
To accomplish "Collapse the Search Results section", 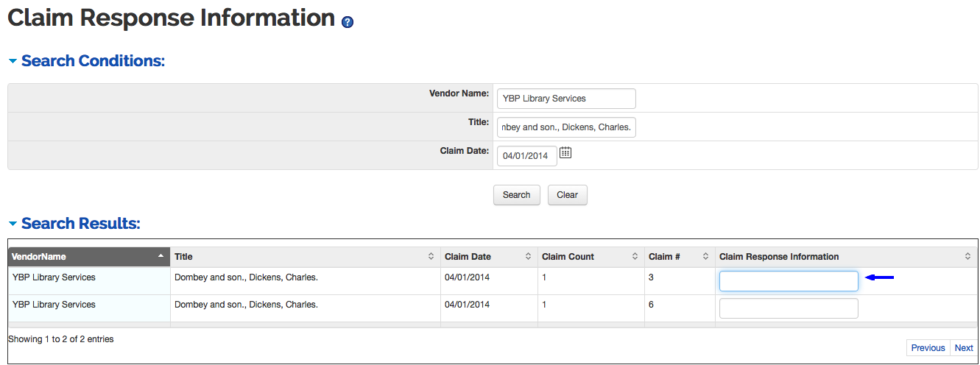I will (13, 224).
